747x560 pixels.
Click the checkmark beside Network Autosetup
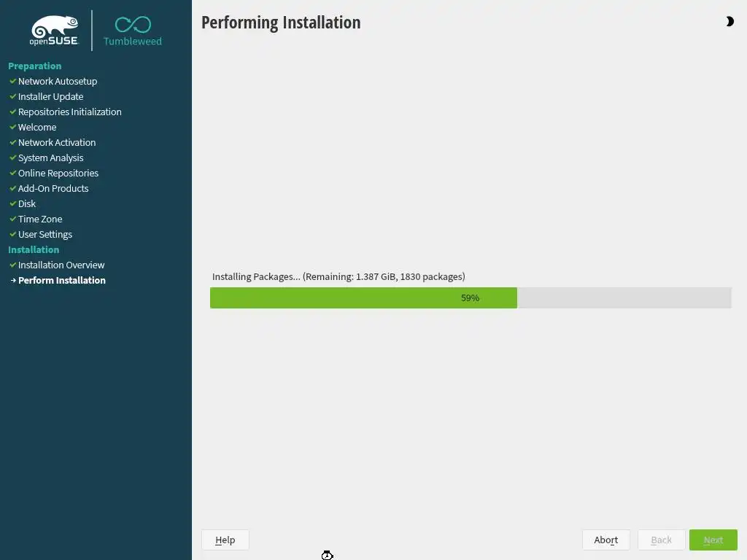tap(13, 82)
